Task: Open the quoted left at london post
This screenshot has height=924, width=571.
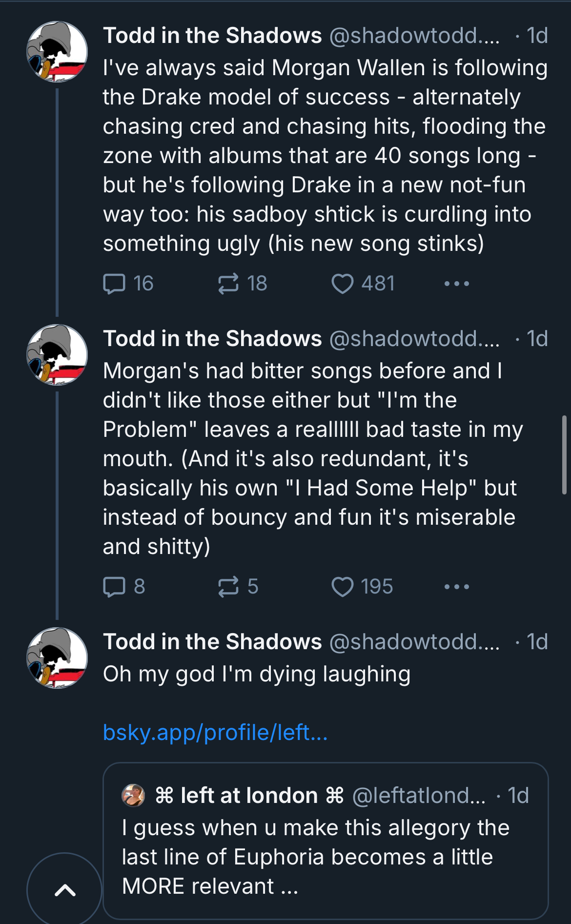Action: [326, 841]
